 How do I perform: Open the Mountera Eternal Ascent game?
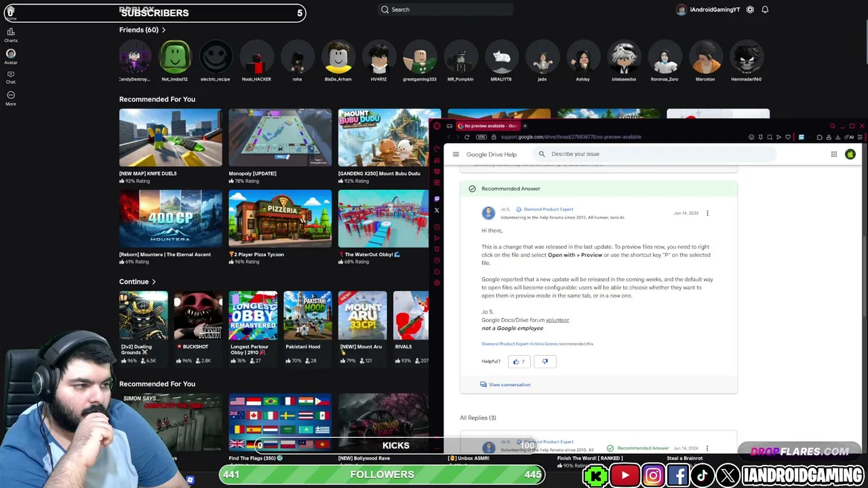point(170,219)
